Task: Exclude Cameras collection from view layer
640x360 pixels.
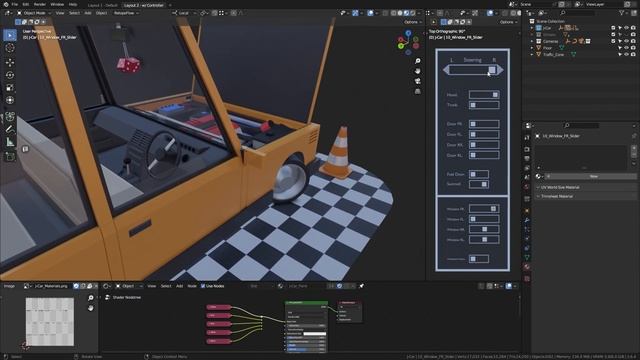Action: tap(613, 41)
